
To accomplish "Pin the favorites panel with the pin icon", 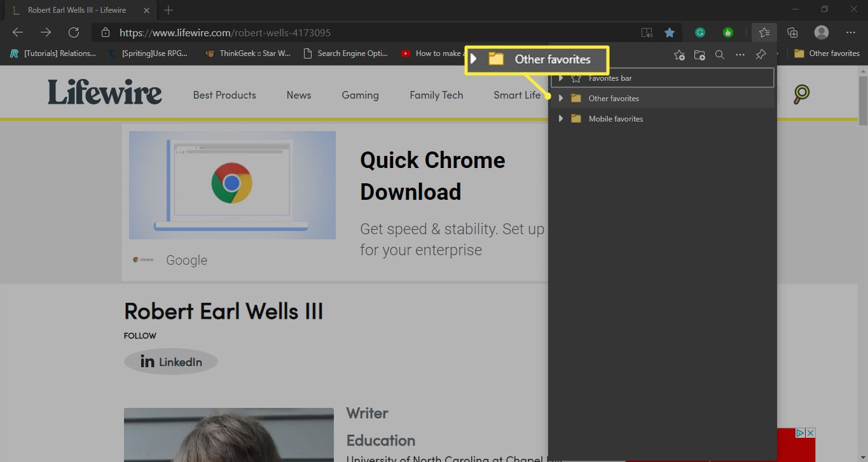I will (x=761, y=55).
